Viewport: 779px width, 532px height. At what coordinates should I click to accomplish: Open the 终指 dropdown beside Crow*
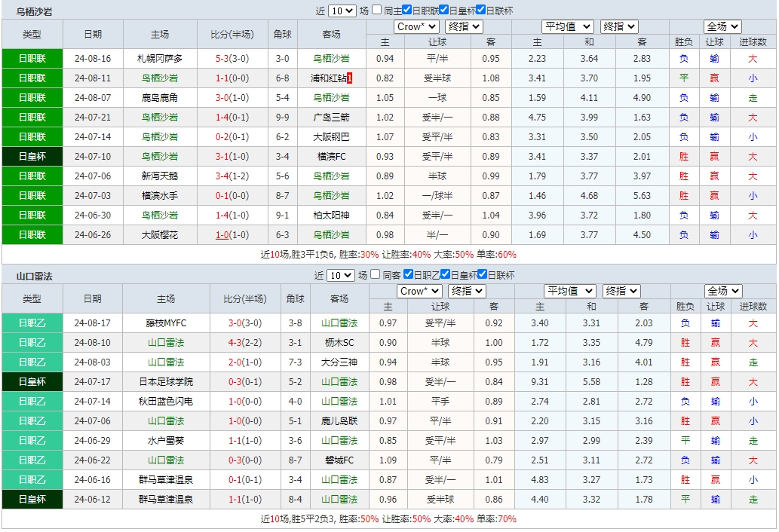(x=465, y=26)
